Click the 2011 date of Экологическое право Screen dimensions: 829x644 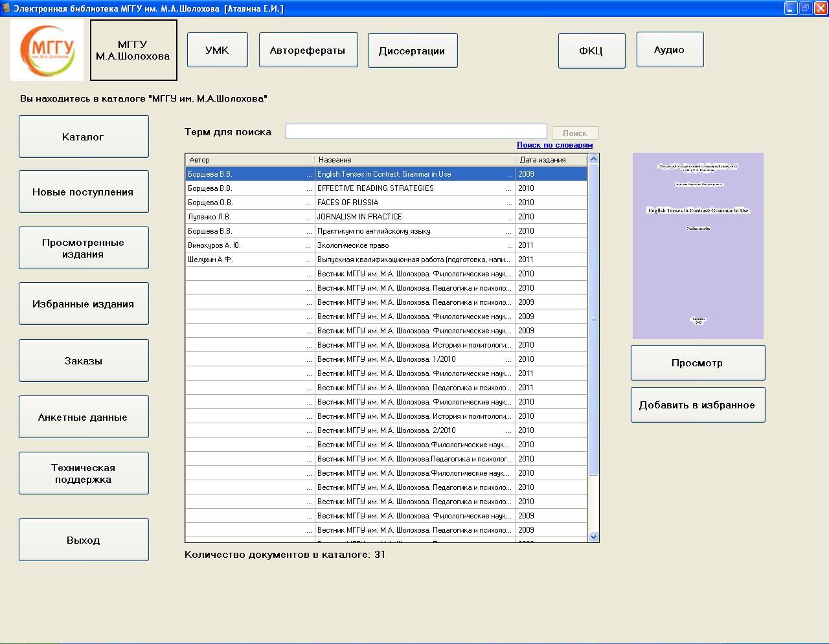coord(551,245)
